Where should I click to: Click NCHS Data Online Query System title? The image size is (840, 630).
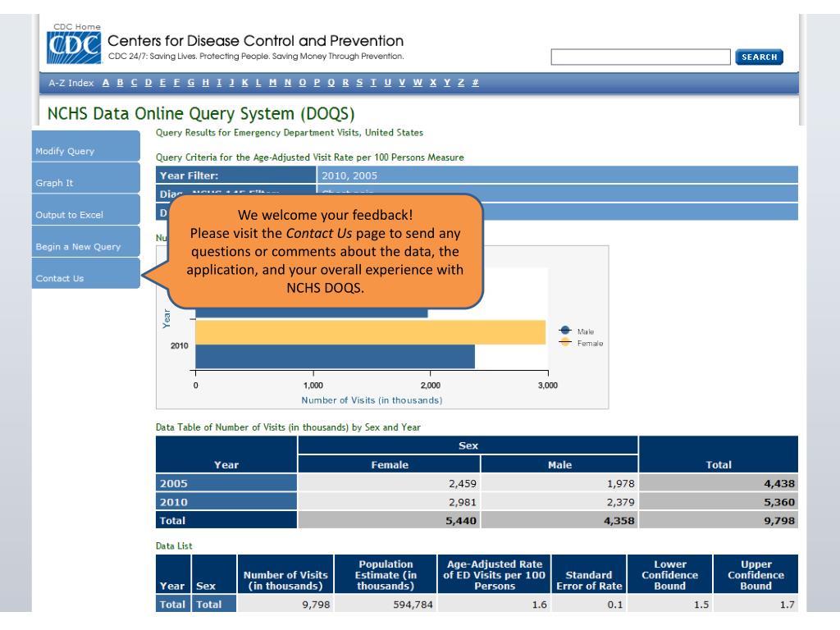click(201, 113)
